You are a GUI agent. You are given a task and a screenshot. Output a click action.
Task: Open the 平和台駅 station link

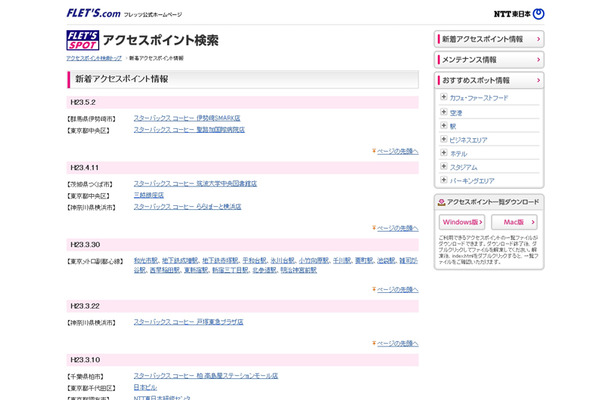(x=254, y=260)
